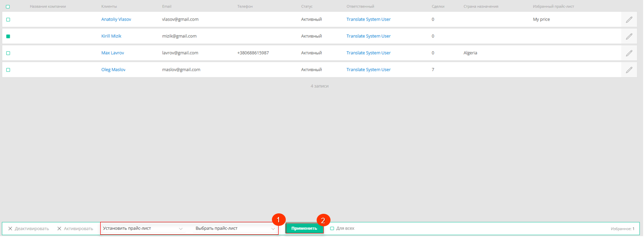The image size is (644, 237).
Task: Click Активировать in bottom bar
Action: click(75, 229)
